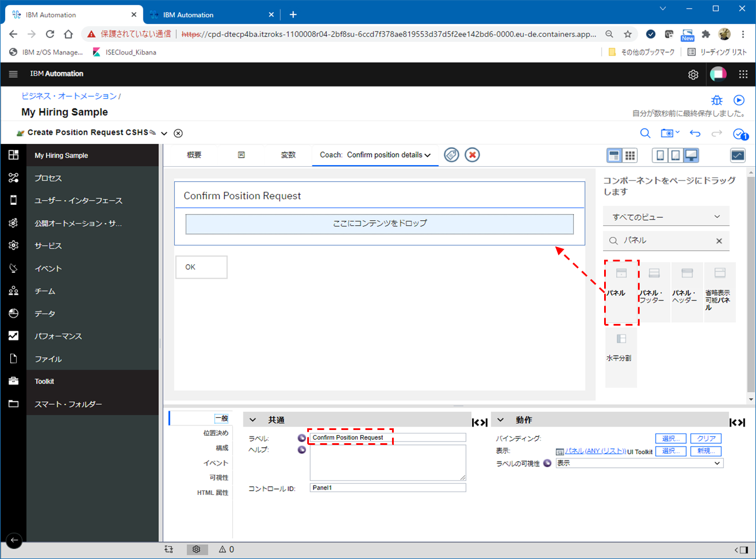Open the ラベルの可視性 dropdown showing 表示
The height and width of the screenshot is (559, 756).
click(639, 463)
